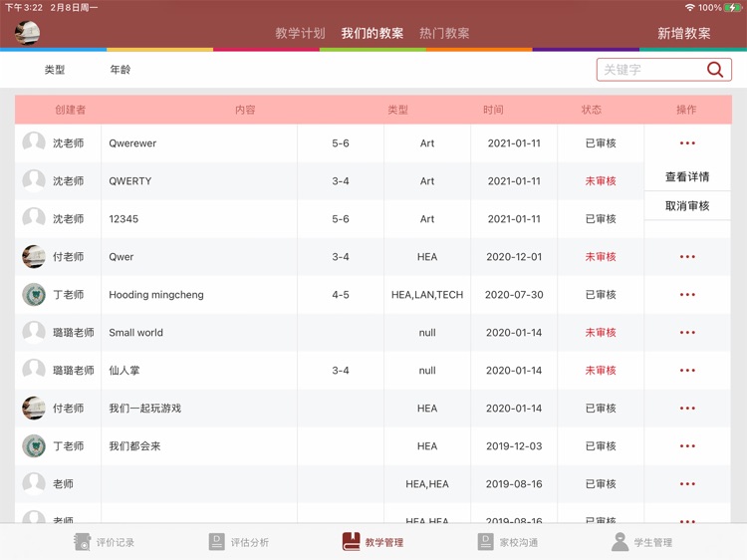Image resolution: width=747 pixels, height=560 pixels.
Task: Tap the 评估分析 icon in bottom bar
Action: tap(216, 542)
